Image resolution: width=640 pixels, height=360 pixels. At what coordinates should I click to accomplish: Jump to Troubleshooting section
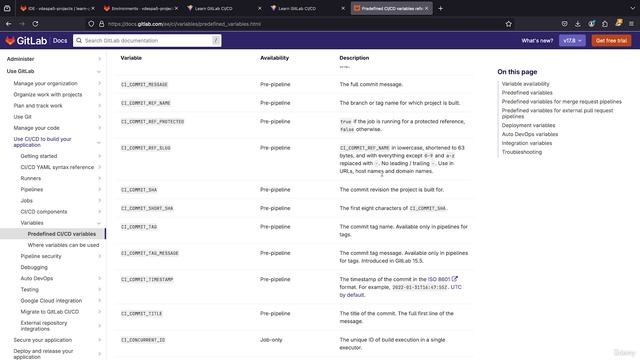tap(522, 152)
